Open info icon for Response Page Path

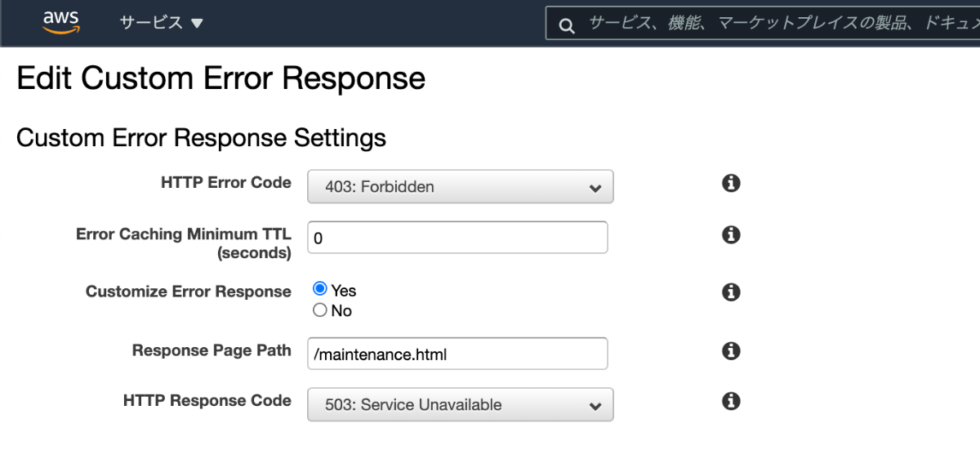click(732, 351)
